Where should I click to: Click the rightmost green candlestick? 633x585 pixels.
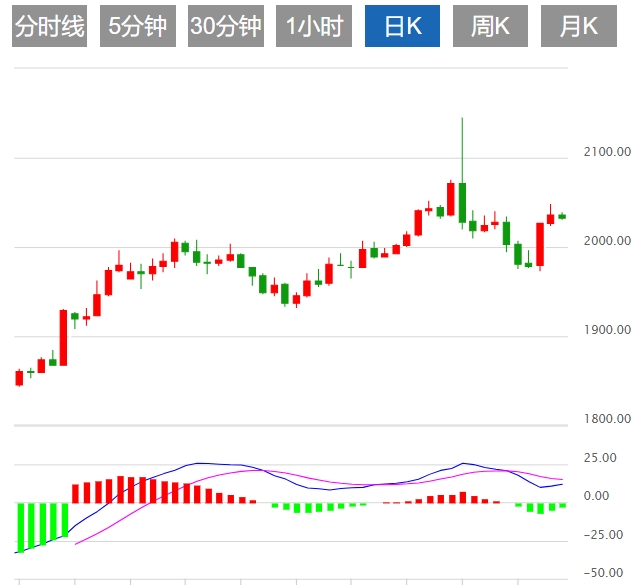point(562,216)
